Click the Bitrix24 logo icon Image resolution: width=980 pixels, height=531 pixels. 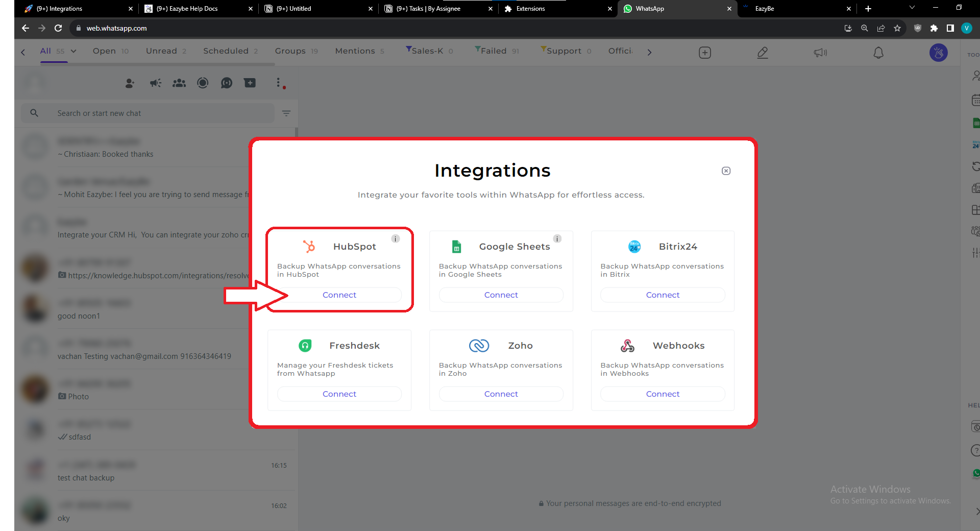(634, 247)
